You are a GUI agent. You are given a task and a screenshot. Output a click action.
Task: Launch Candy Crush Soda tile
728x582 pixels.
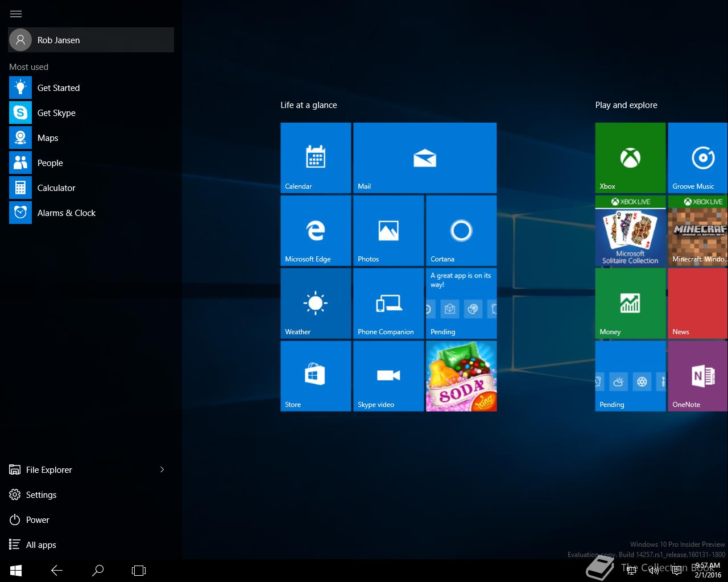[x=461, y=376]
